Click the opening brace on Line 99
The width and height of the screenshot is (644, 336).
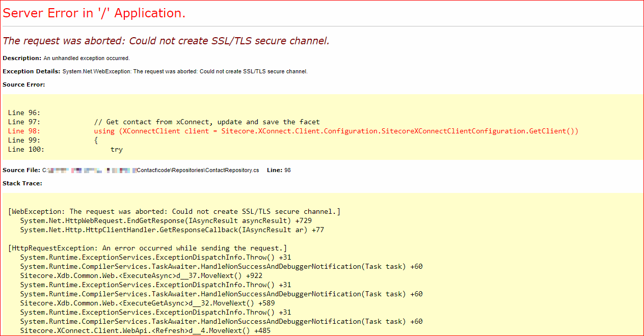[96, 140]
